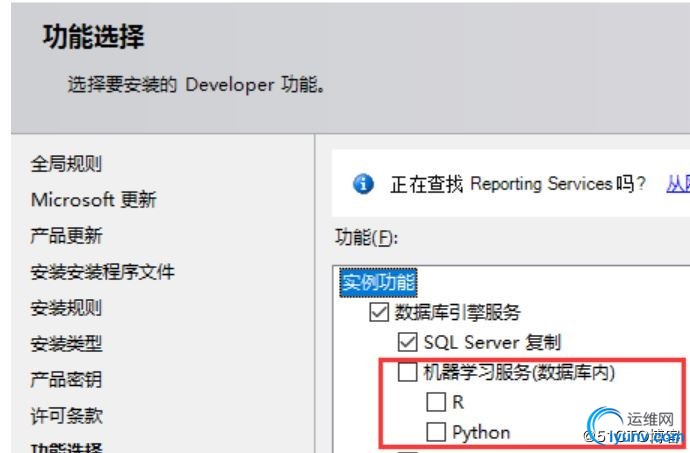The height and width of the screenshot is (453, 690).
Task: Click the blue link after Reporting Services
Action: coord(678,184)
